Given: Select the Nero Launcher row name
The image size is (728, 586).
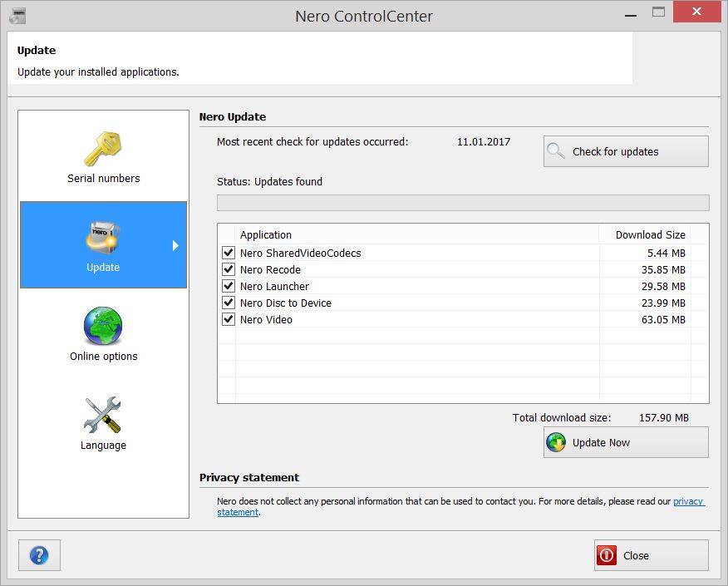Looking at the screenshot, I should click(274, 287).
